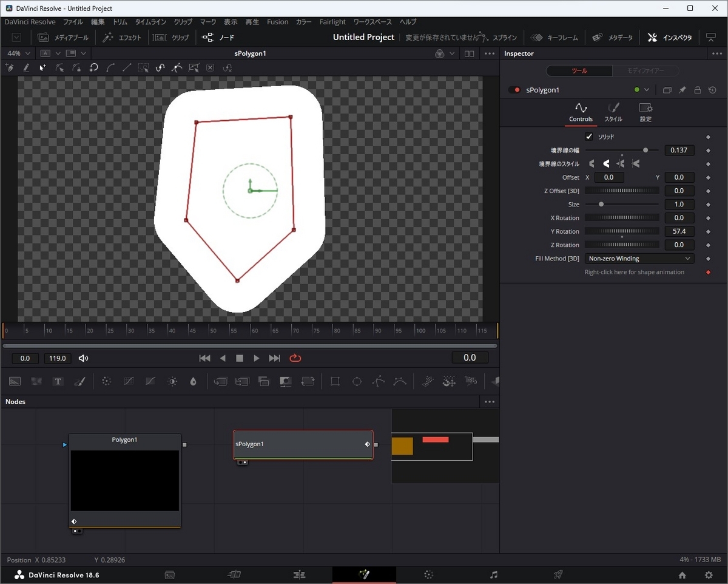Add an Ellipse mask node from toolbar
The height and width of the screenshot is (584, 728).
357,381
